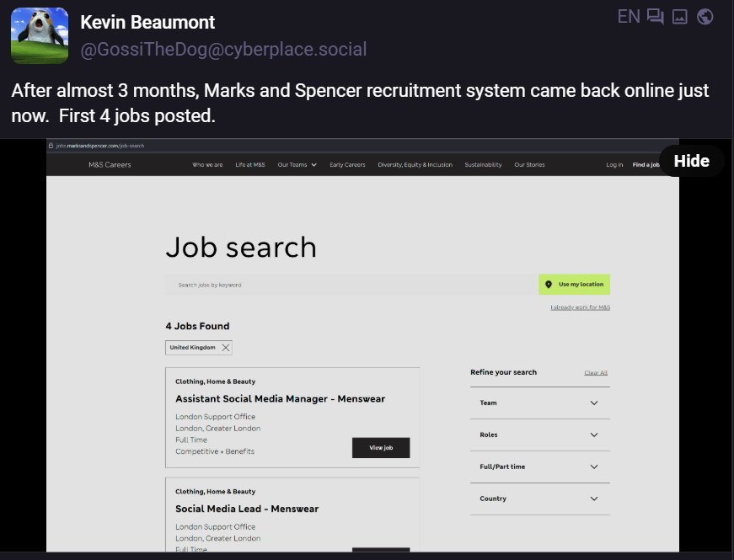Image resolution: width=734 pixels, height=560 pixels.
Task: Click Use my location button
Action: [x=575, y=285]
